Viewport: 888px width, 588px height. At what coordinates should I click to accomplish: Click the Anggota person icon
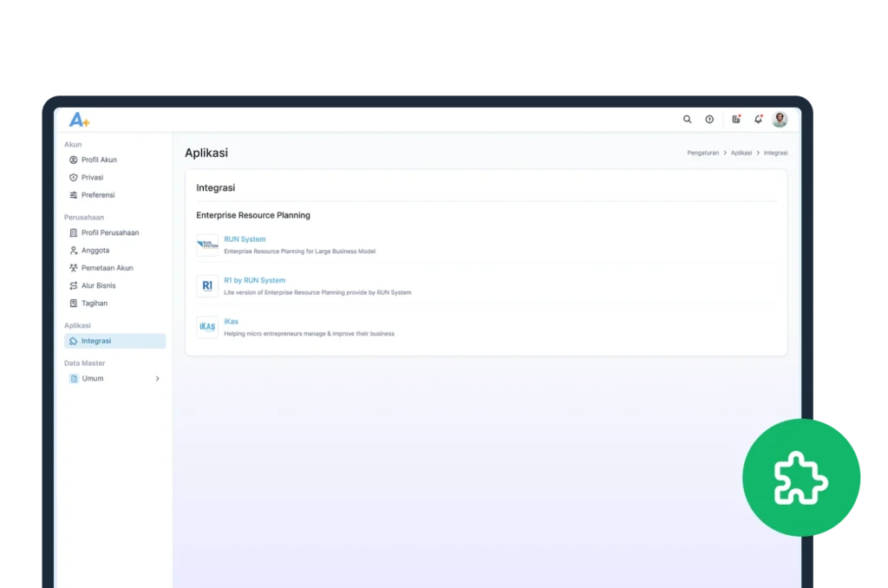(x=73, y=251)
